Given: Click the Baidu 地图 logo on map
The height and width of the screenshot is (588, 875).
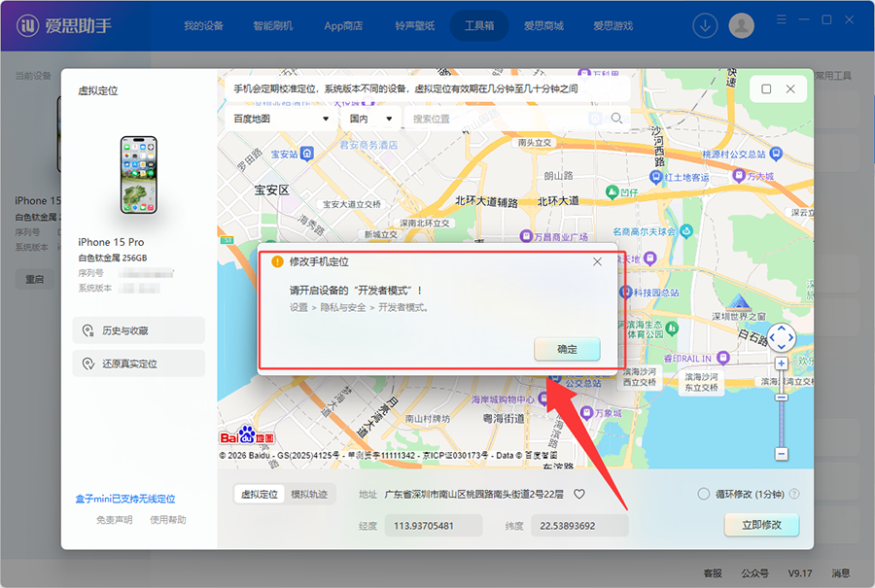Looking at the screenshot, I should pos(247,435).
